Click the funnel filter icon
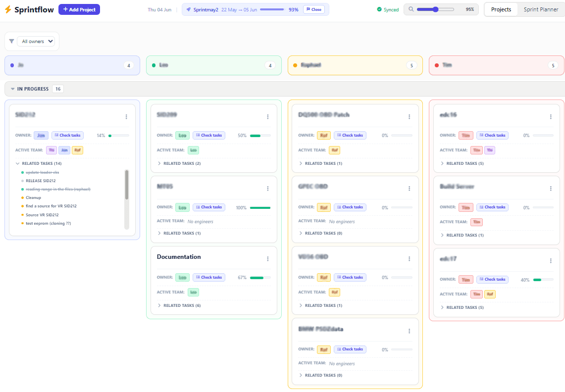The image size is (565, 392). click(11, 41)
